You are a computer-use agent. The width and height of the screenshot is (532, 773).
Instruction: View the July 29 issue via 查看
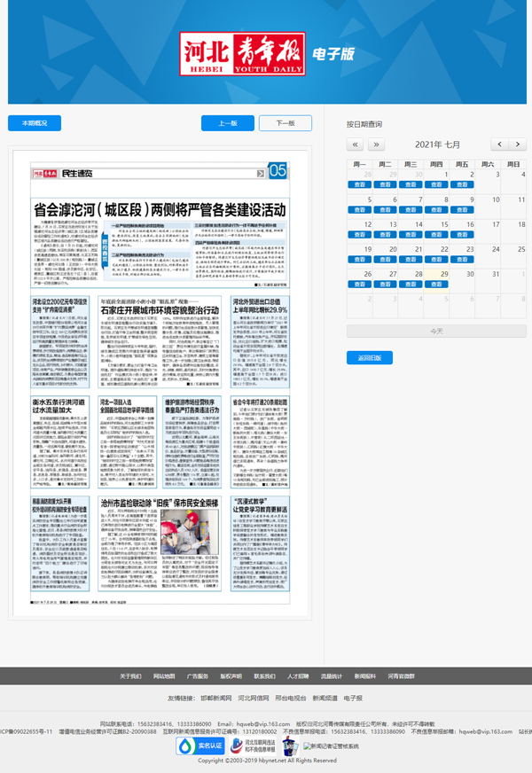pos(435,283)
